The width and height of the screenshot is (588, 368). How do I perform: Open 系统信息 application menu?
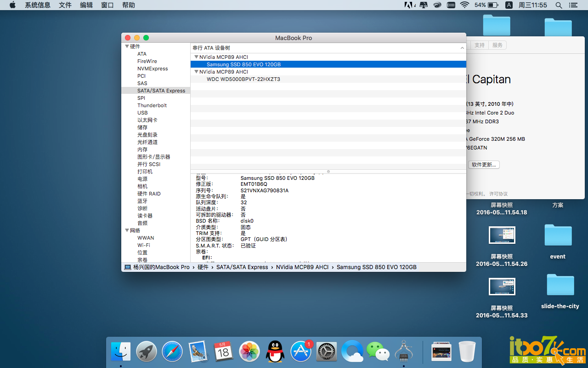[x=38, y=5]
